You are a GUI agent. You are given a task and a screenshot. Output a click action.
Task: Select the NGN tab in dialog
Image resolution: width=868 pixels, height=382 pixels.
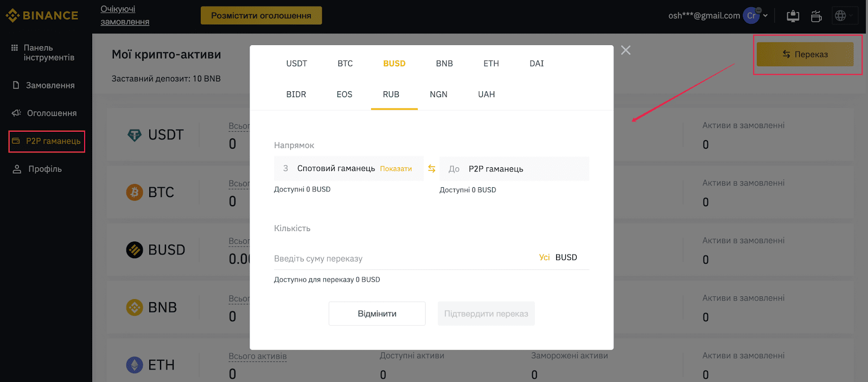(x=439, y=94)
